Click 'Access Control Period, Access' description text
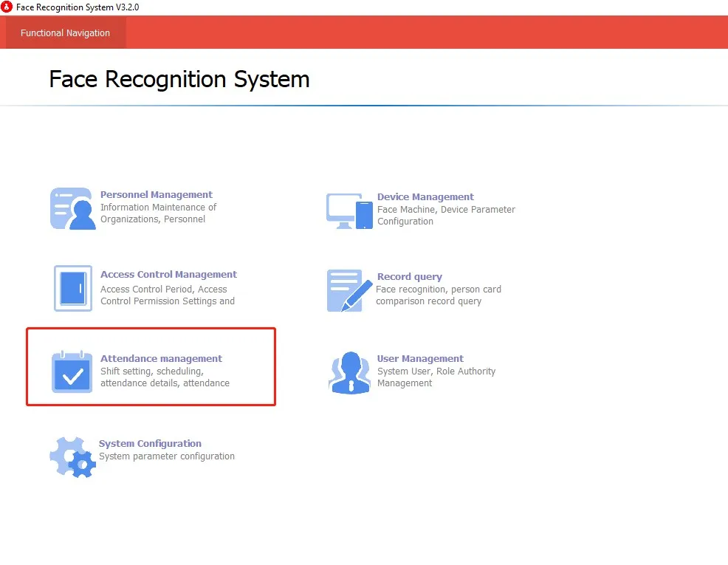 [x=163, y=290]
